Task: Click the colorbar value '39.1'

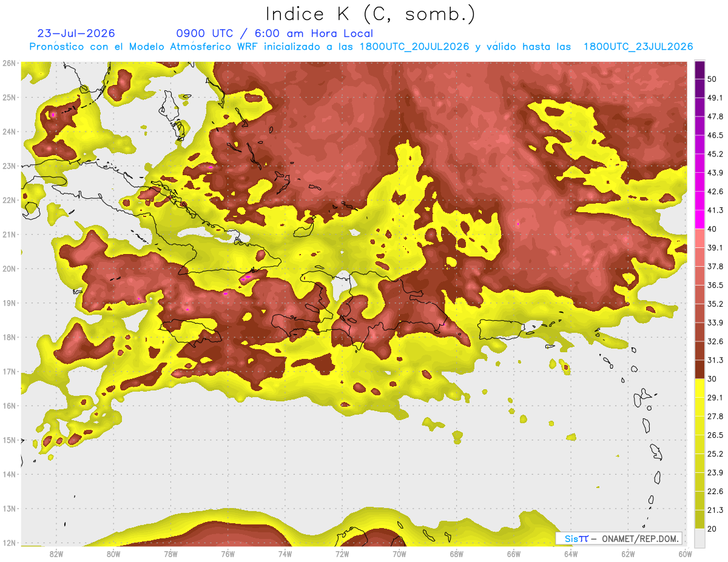Action: coord(715,248)
